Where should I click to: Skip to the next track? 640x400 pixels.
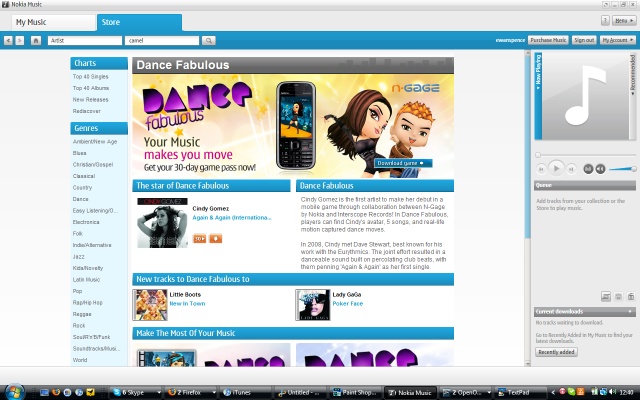point(571,169)
